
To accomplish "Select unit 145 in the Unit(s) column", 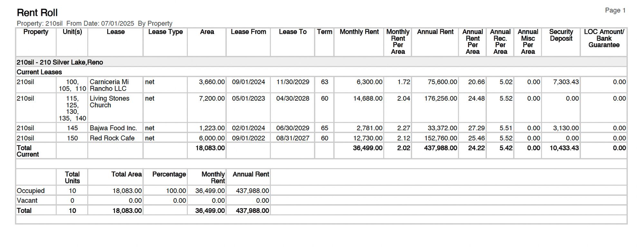I will point(72,128).
